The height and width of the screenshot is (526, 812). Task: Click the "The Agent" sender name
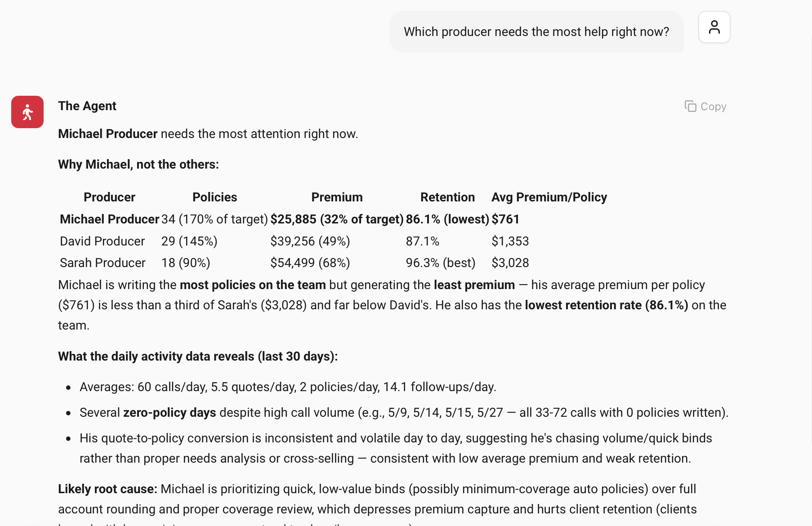coord(87,106)
